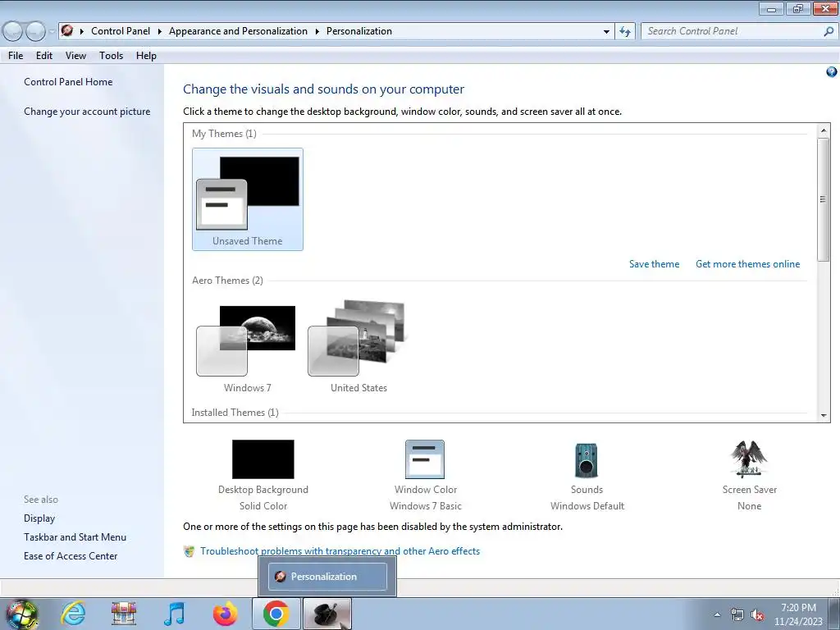
Task: Expand the breadcrumb arrow after Control Panel
Action: click(x=160, y=32)
